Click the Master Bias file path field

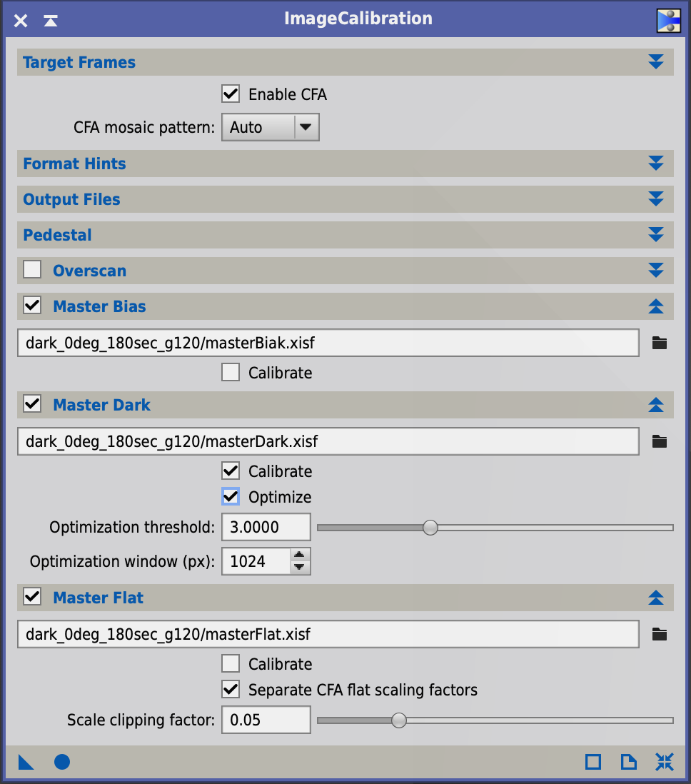[x=328, y=343]
